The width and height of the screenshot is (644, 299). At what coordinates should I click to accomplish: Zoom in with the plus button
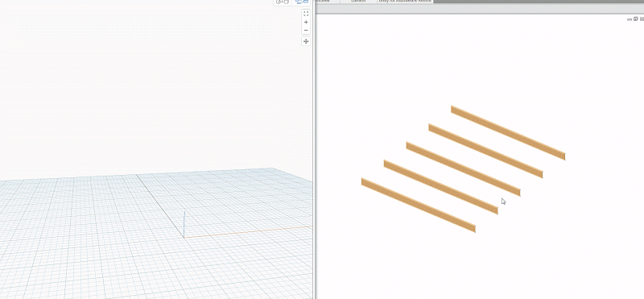(x=306, y=23)
